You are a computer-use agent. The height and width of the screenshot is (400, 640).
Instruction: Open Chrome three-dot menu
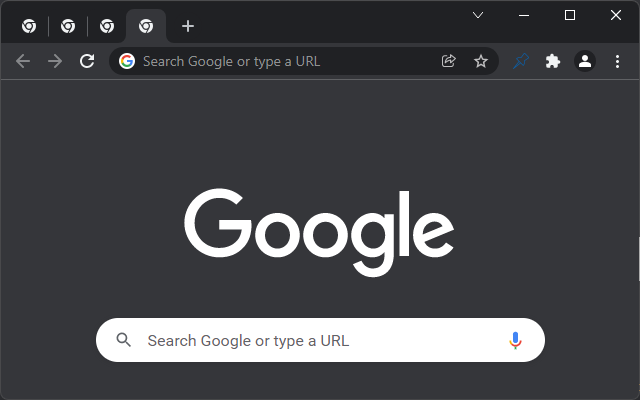point(617,61)
